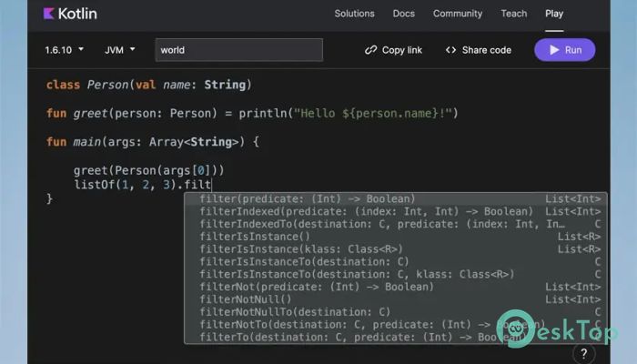Select the filterNotNull() suggestion
The width and height of the screenshot is (637, 364).
click(396, 299)
